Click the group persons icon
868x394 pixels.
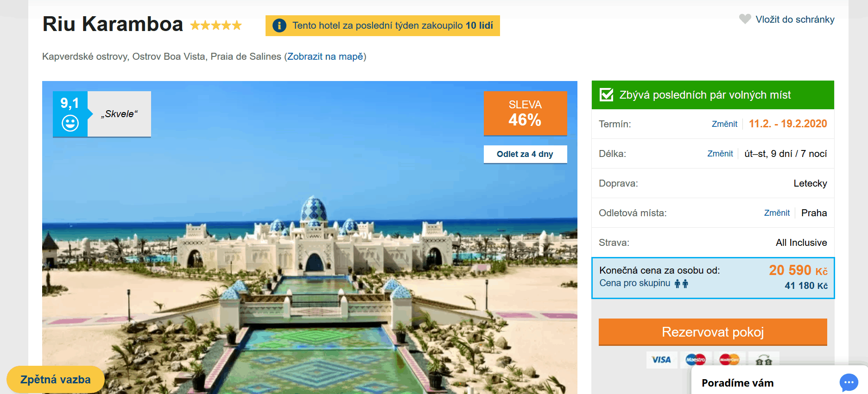pyautogui.click(x=681, y=283)
